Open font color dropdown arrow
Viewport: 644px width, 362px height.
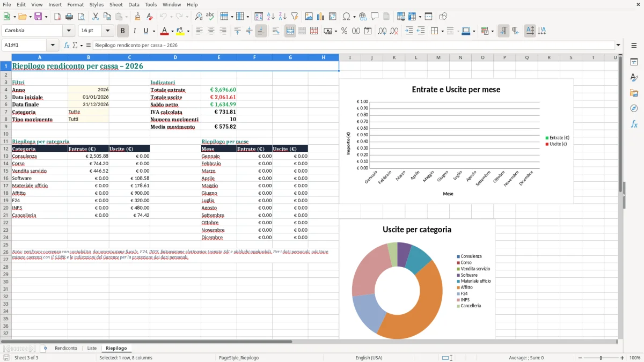[172, 31]
